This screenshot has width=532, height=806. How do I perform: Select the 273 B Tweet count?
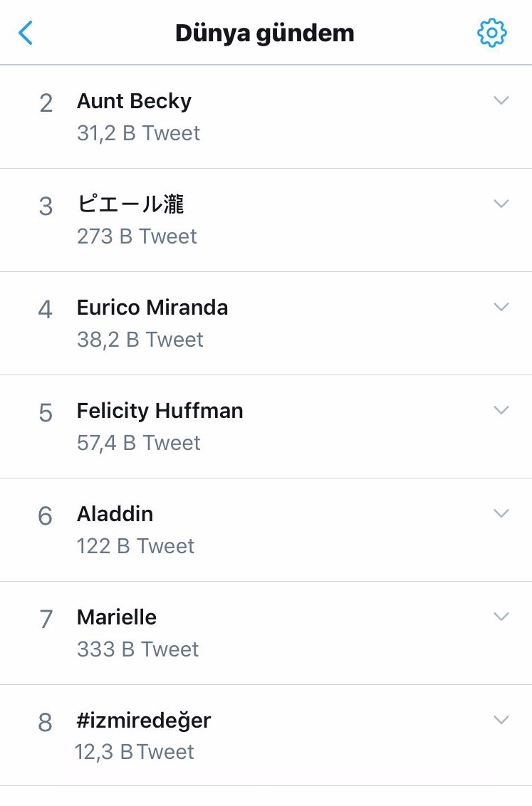pos(137,236)
